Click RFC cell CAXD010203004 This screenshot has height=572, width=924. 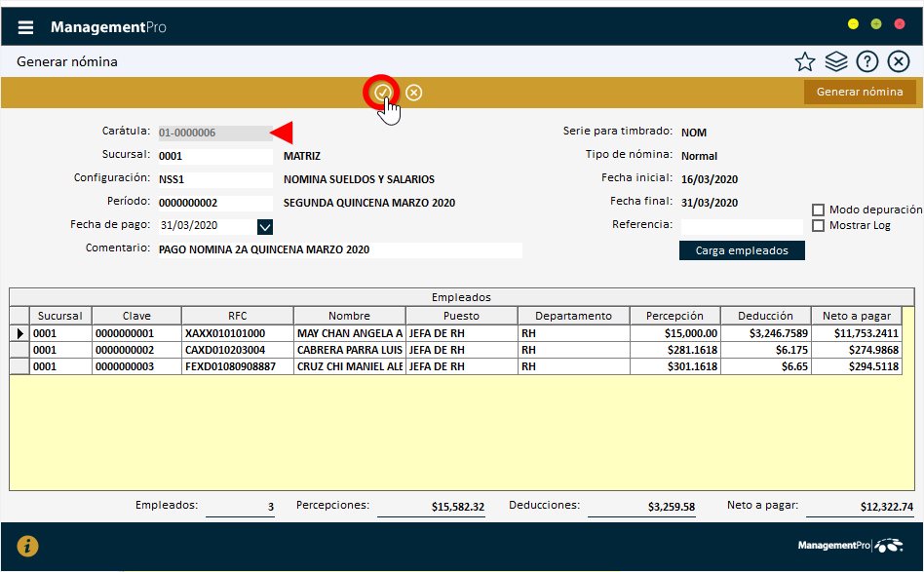click(238, 350)
